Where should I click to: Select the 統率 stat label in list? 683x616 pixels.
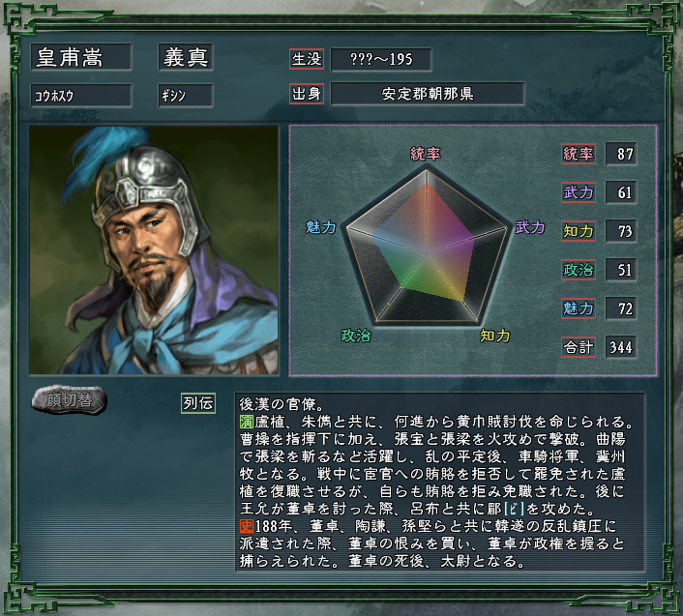579,153
